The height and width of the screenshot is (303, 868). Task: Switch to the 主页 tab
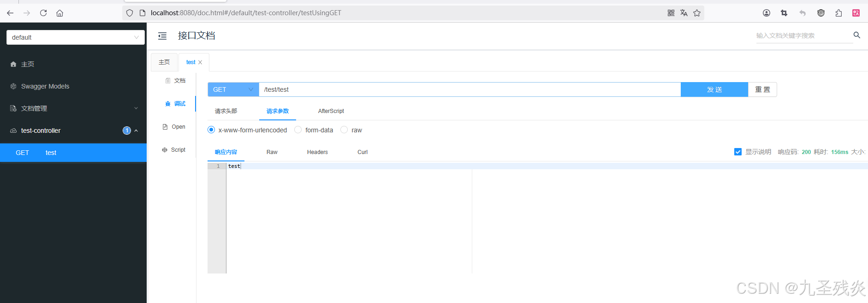[x=164, y=62]
